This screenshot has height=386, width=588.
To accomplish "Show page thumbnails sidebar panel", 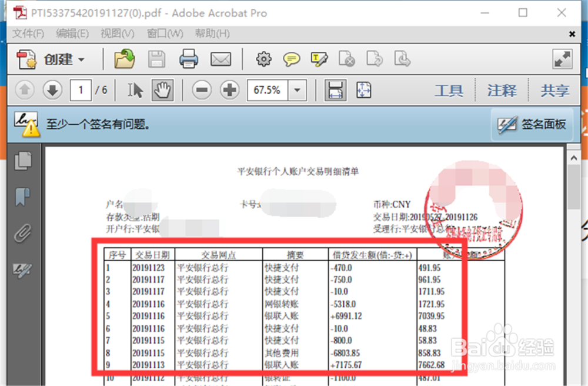I will [24, 161].
